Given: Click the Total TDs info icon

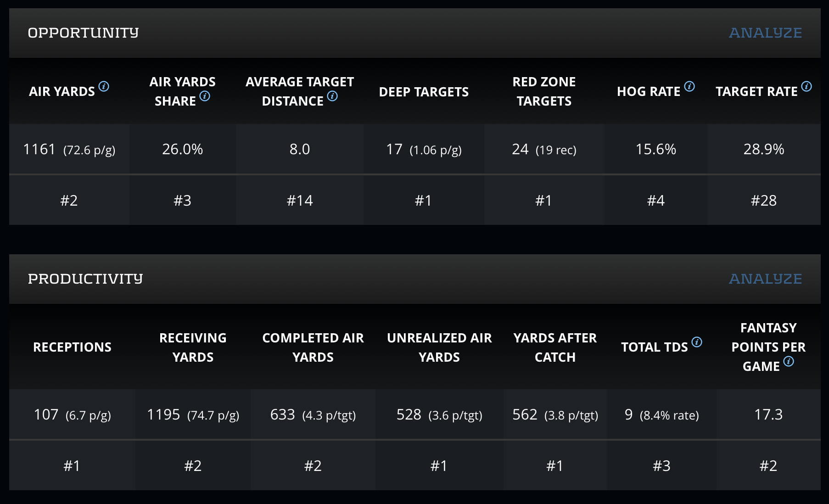Looking at the screenshot, I should [x=696, y=342].
